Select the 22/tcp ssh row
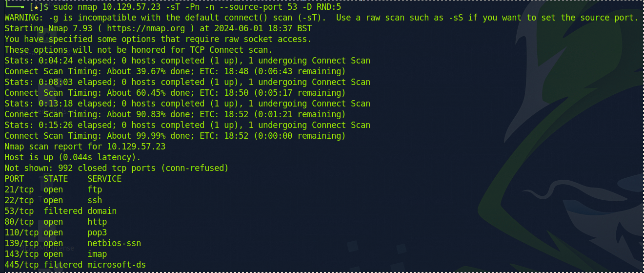This screenshot has height=273, width=644. pos(53,200)
